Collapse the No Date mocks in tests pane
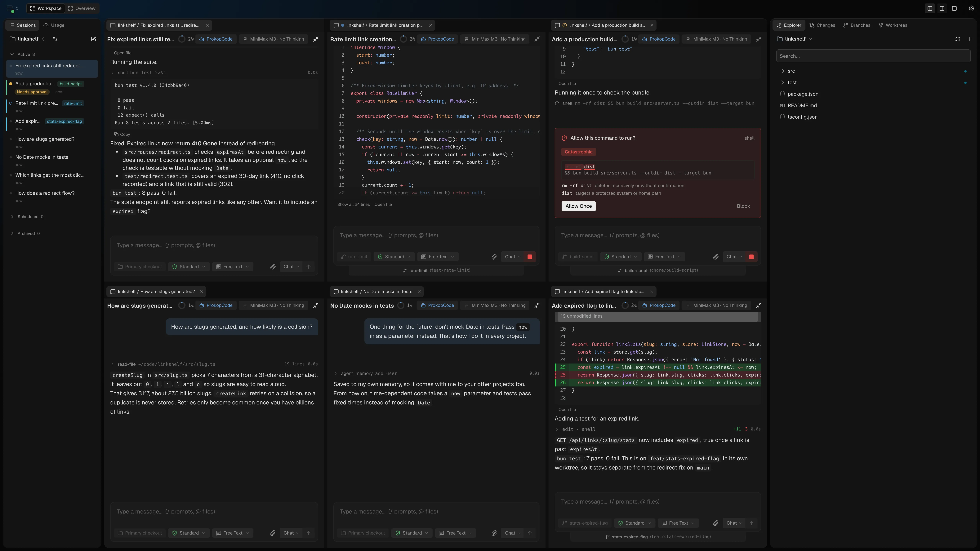 [537, 305]
